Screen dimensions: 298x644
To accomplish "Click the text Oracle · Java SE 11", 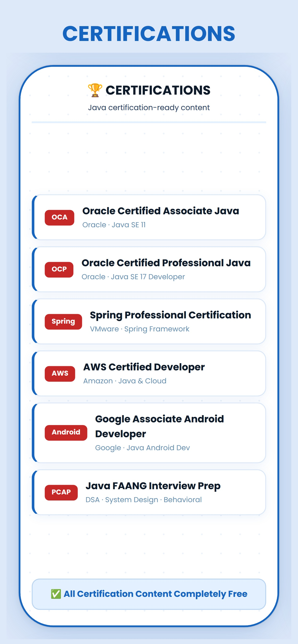I will tap(114, 225).
